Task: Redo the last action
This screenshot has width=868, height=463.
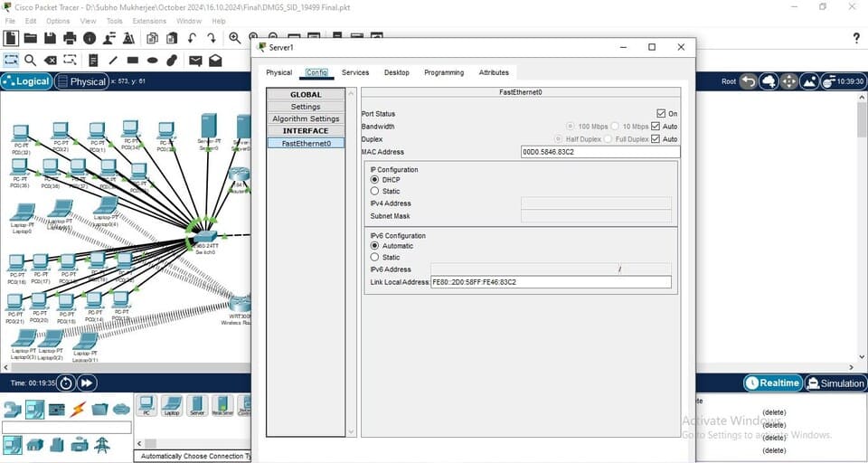Action: (x=212, y=38)
